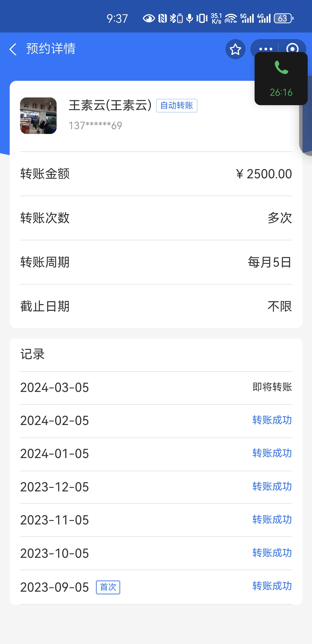312x644 pixels.
Task: Tap the 自动转账 tag
Action: point(177,105)
